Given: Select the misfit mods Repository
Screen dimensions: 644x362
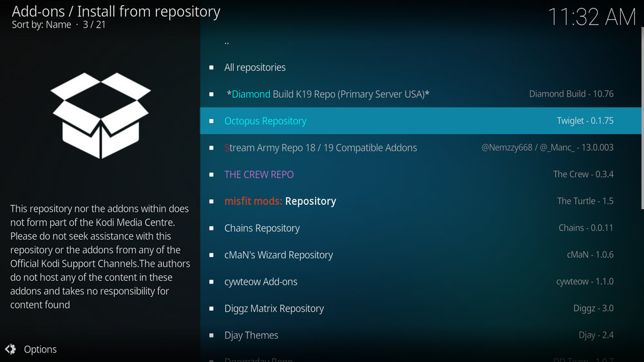Looking at the screenshot, I should 280,202.
